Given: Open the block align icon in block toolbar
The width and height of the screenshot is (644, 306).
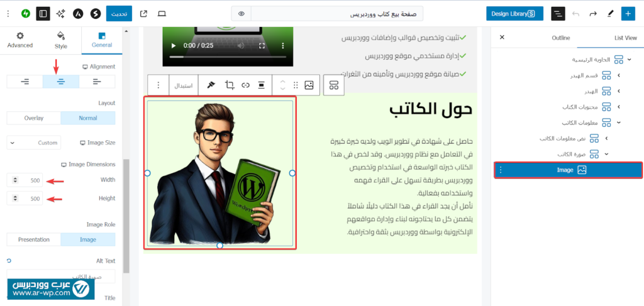Looking at the screenshot, I should point(261,85).
